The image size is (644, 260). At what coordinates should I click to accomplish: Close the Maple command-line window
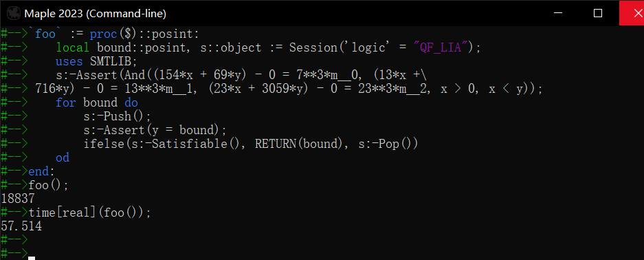[632, 13]
